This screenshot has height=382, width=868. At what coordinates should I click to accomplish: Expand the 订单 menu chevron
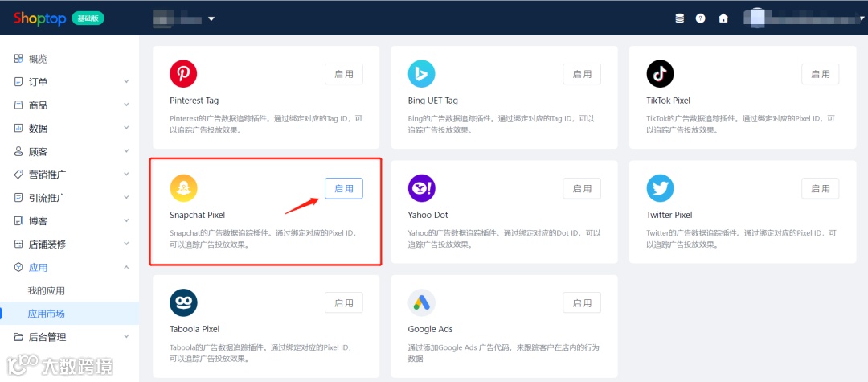[126, 81]
